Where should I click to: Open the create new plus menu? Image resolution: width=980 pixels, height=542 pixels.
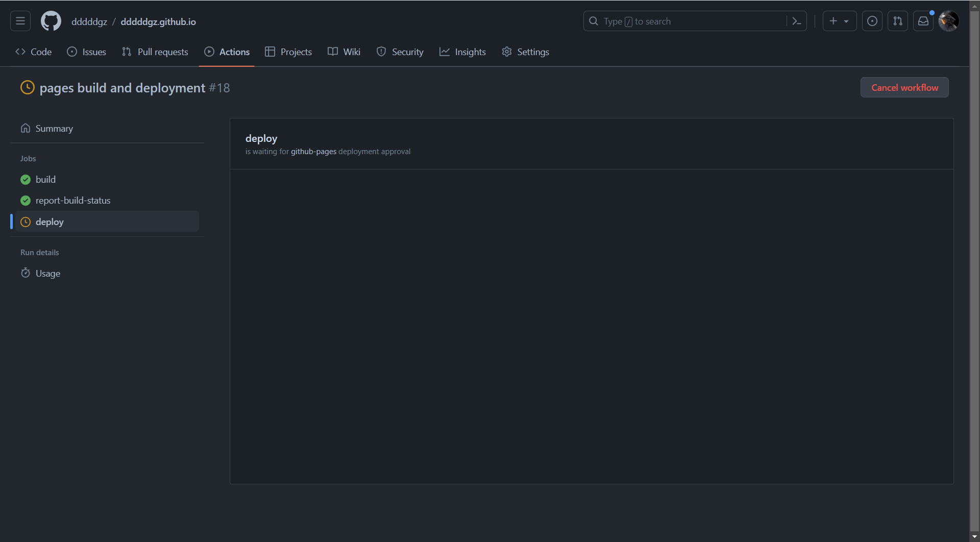(839, 21)
